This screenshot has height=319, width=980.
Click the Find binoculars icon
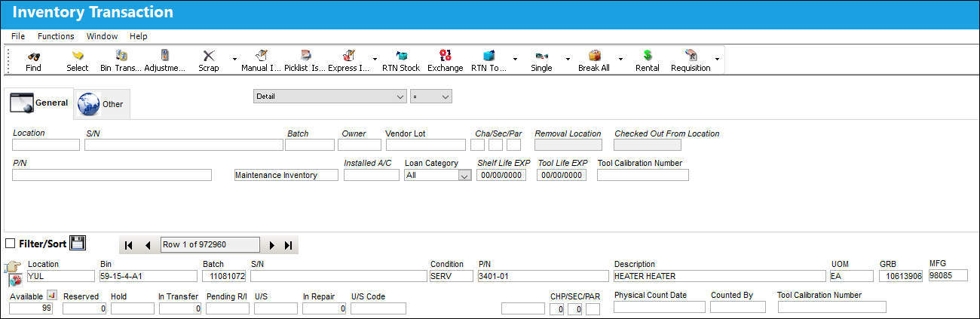tap(33, 56)
